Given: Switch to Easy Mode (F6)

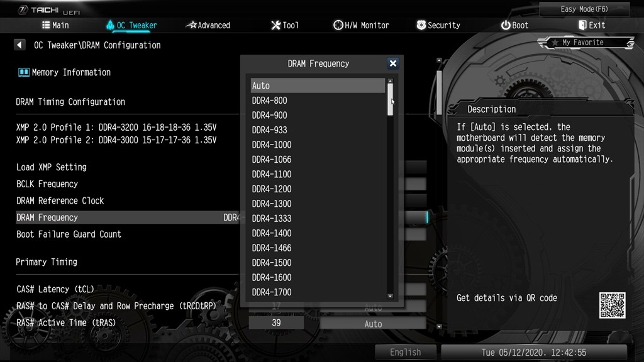Looking at the screenshot, I should (584, 9).
